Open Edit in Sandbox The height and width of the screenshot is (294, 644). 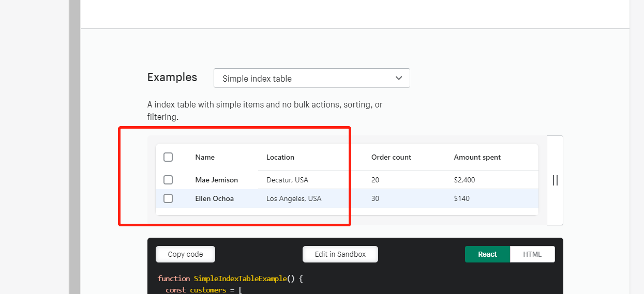[x=340, y=254]
